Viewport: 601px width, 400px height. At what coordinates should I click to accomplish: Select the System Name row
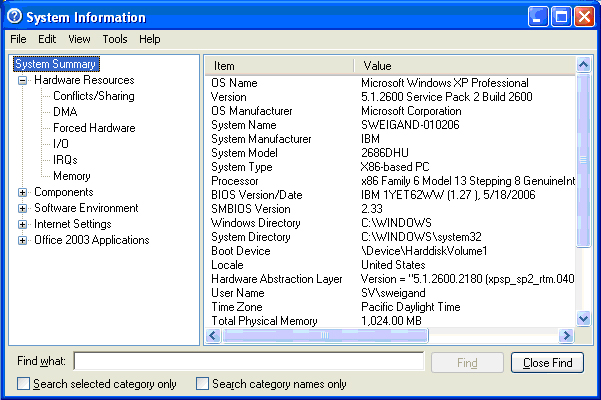tap(391, 125)
